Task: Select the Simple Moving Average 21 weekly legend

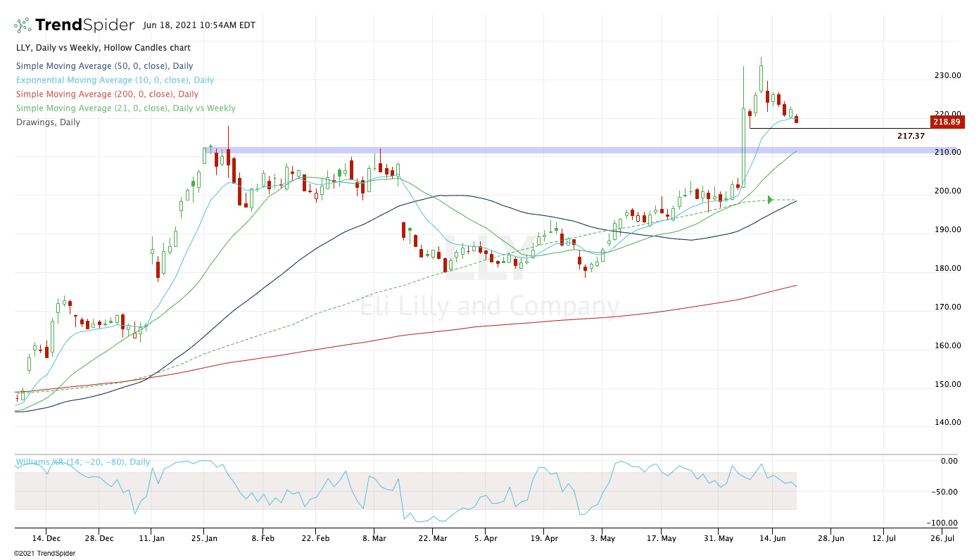Action: click(125, 108)
